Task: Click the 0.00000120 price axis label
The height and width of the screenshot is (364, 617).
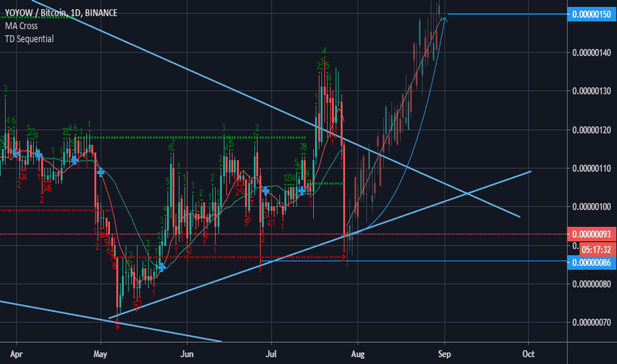Action: click(591, 130)
